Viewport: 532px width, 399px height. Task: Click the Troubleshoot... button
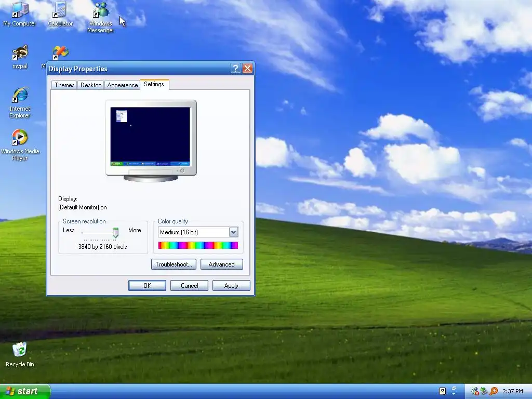coord(174,264)
